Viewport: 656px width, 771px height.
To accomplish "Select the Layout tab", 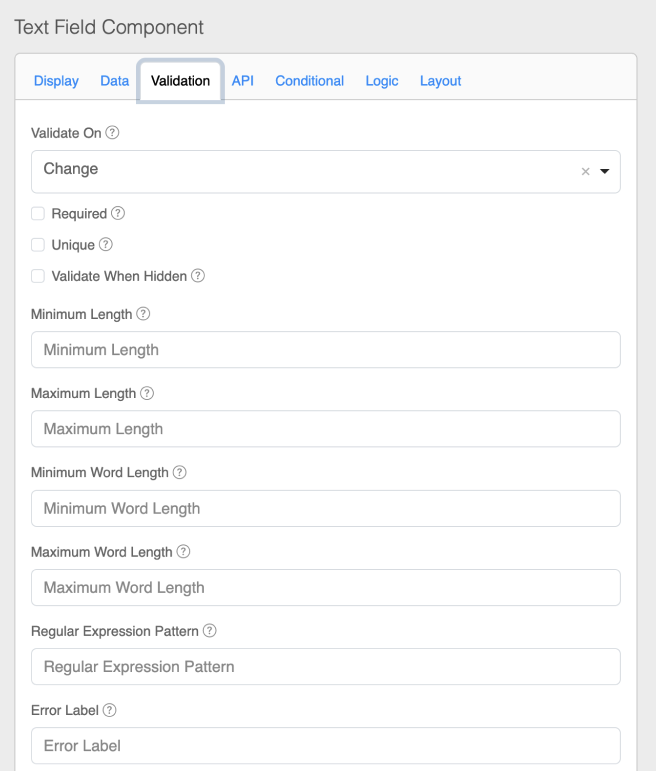I will (440, 82).
